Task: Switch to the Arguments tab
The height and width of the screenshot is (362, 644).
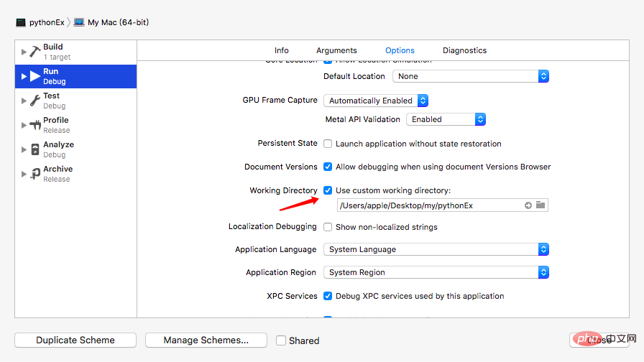Action: pyautogui.click(x=336, y=50)
